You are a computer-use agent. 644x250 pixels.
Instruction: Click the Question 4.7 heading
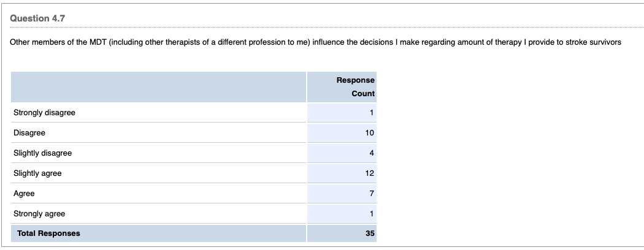click(37, 18)
